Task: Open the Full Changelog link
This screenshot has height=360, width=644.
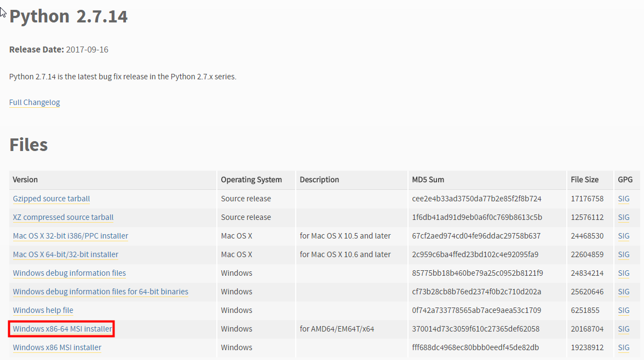Action: pos(34,102)
